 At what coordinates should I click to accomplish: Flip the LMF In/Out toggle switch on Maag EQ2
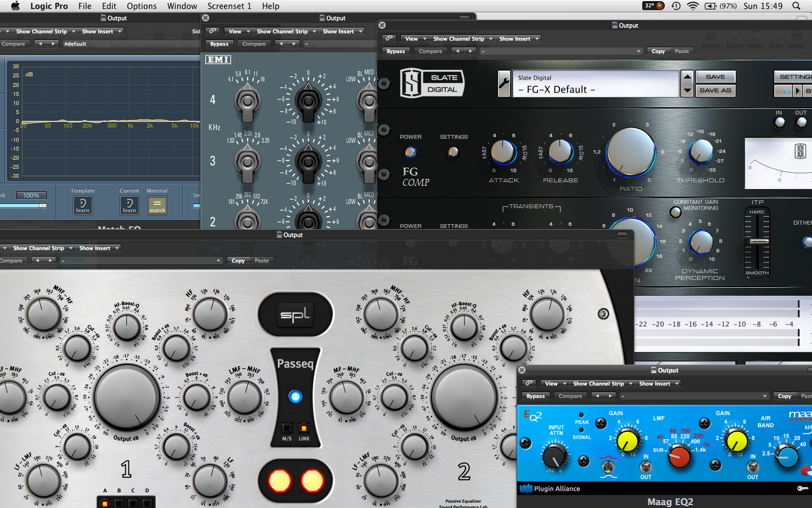646,466
